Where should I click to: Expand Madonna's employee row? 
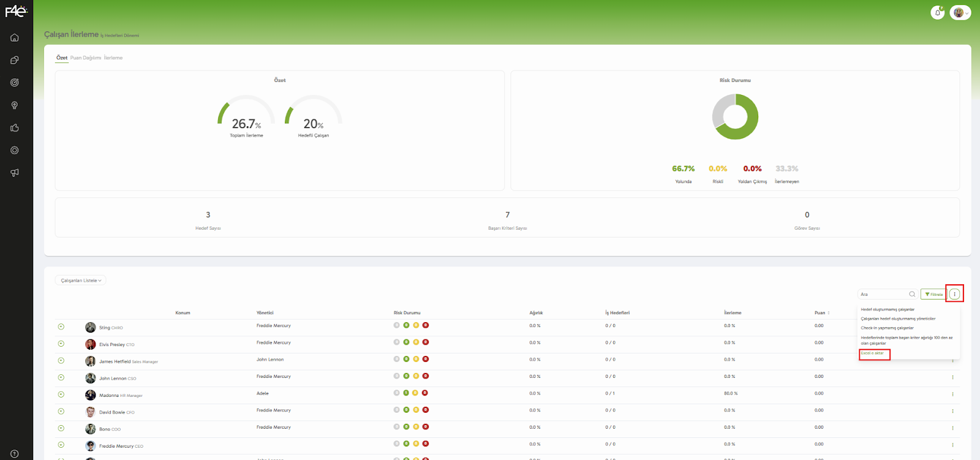click(61, 394)
